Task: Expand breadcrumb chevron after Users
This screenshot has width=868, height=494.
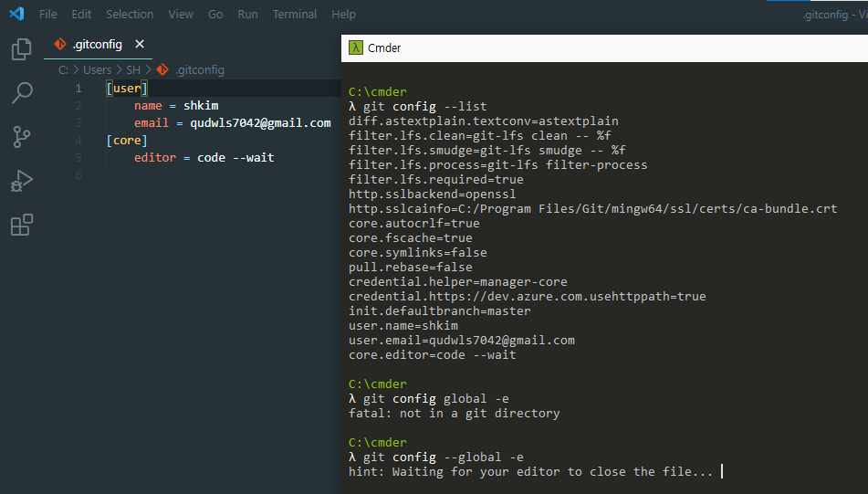Action: 119,69
